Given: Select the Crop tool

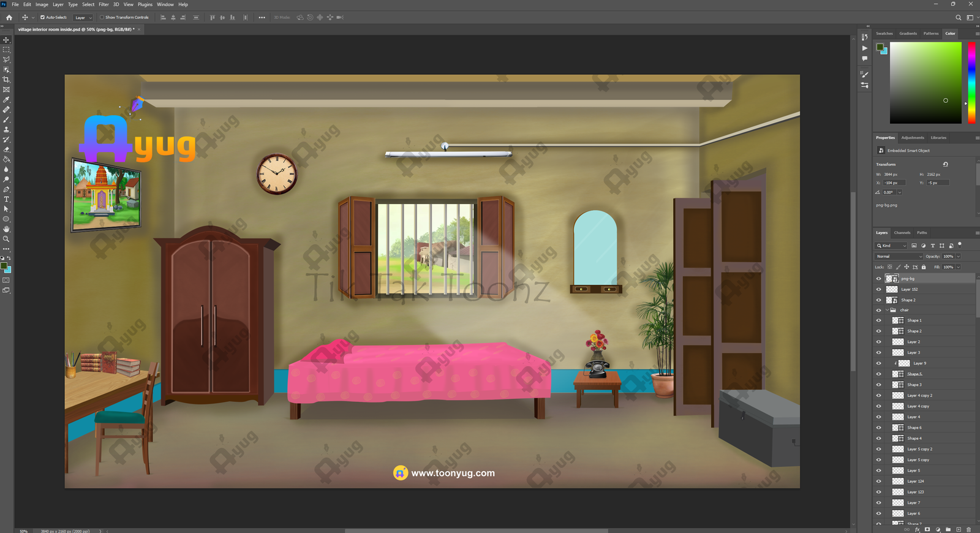Looking at the screenshot, I should 6,80.
